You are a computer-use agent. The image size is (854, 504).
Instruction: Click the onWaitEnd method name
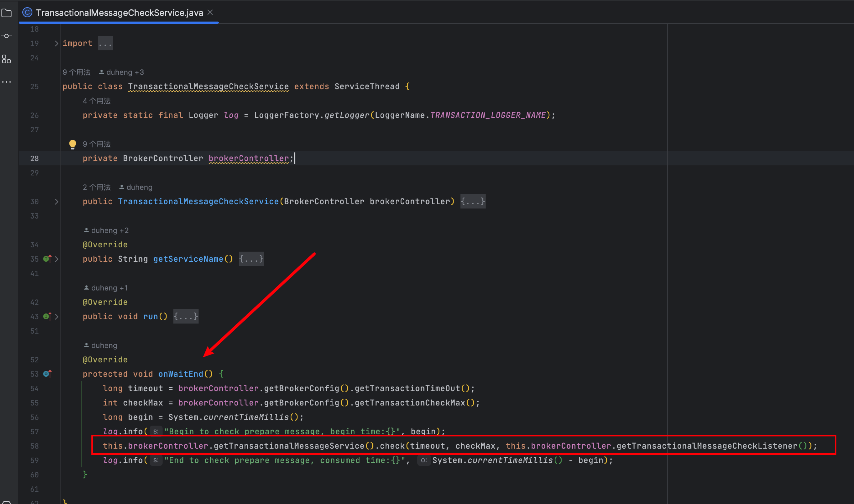181,374
